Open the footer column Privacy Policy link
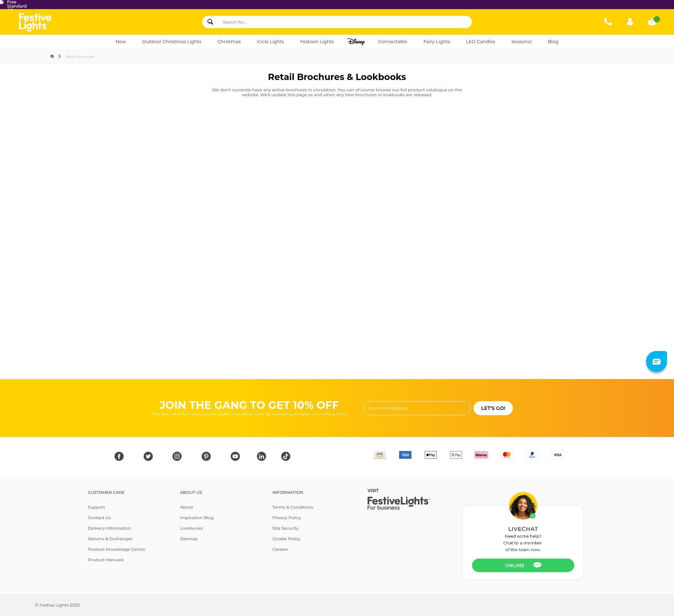Viewport: 674px width, 616px height. [x=287, y=518]
